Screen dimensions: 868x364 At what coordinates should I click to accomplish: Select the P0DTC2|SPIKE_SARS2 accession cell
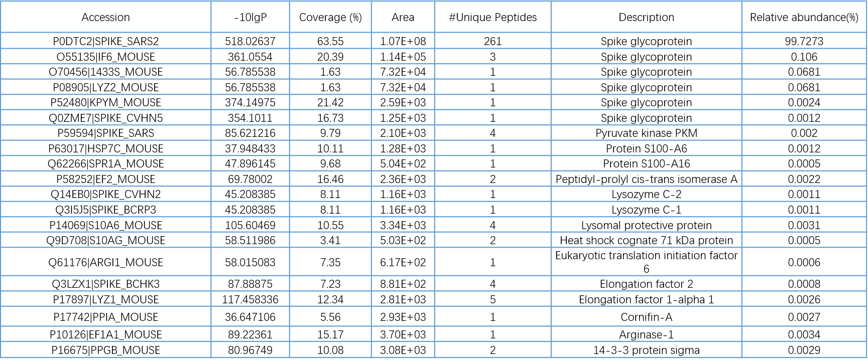click(x=105, y=41)
